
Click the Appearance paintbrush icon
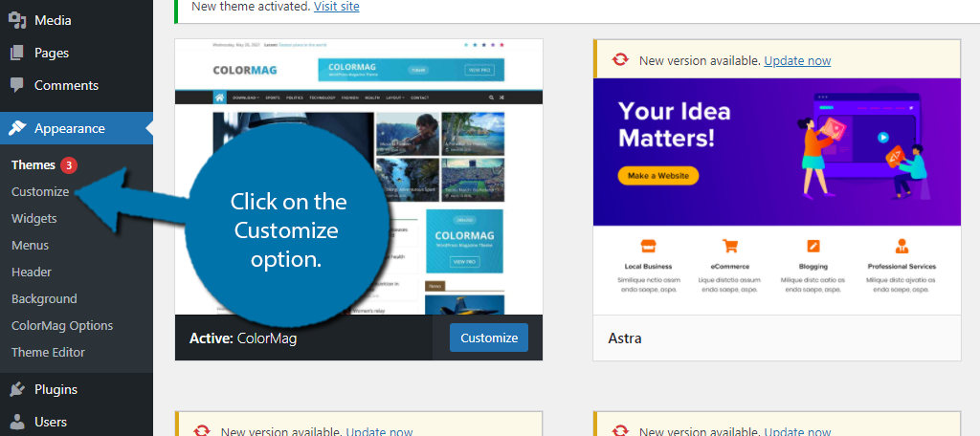tap(17, 128)
